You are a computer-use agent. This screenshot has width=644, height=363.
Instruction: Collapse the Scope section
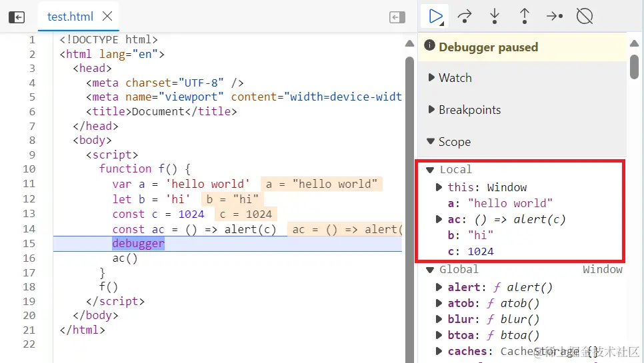(431, 141)
